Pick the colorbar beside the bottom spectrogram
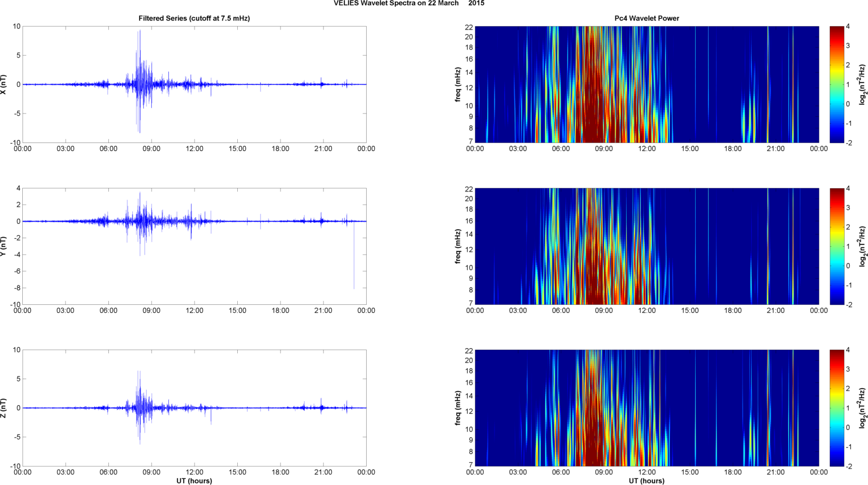The image size is (868, 485). [837, 408]
